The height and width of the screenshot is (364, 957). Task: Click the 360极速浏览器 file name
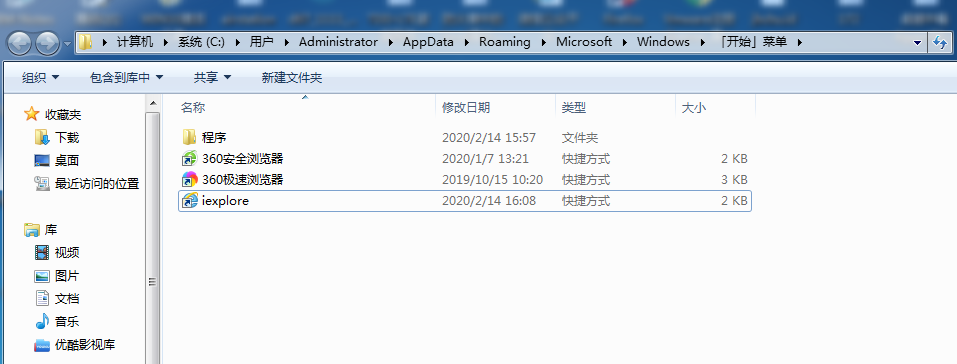242,180
